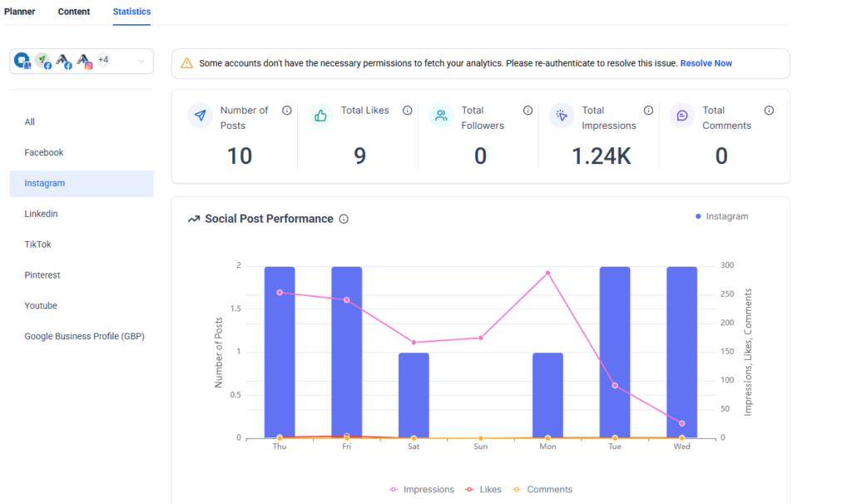Click the Number of Posts paper-plane icon

(x=201, y=116)
